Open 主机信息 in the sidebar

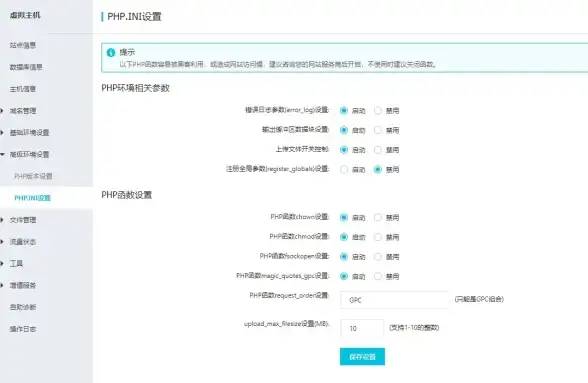[22, 89]
